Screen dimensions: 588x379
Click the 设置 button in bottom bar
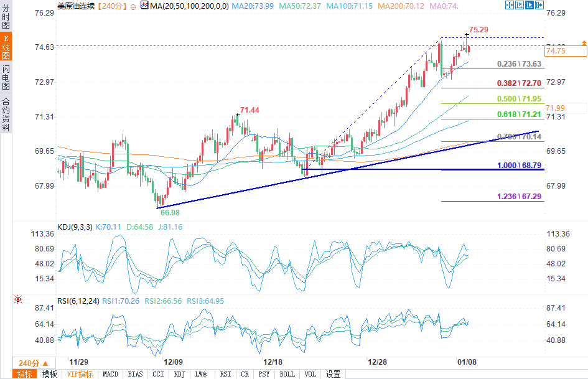(x=333, y=374)
